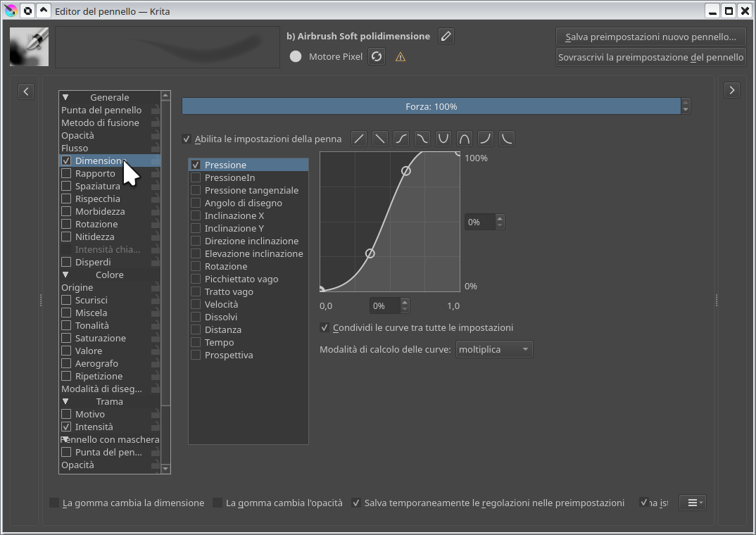756x535 pixels.
Task: Select the linear rising curve preset
Action: point(359,139)
